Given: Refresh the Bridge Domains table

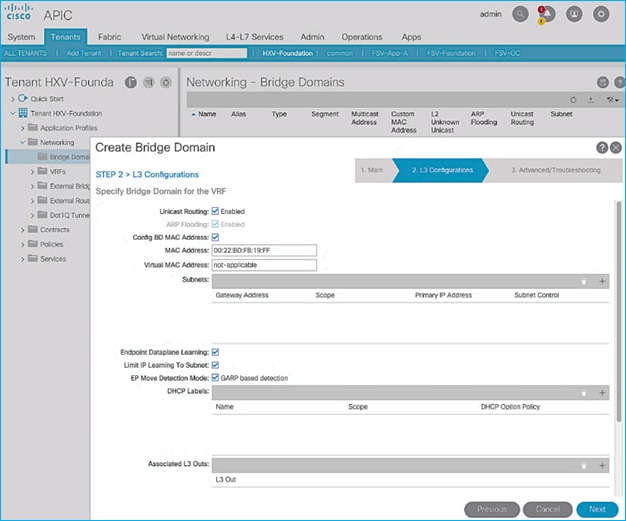Looking at the screenshot, I should coord(573,100).
